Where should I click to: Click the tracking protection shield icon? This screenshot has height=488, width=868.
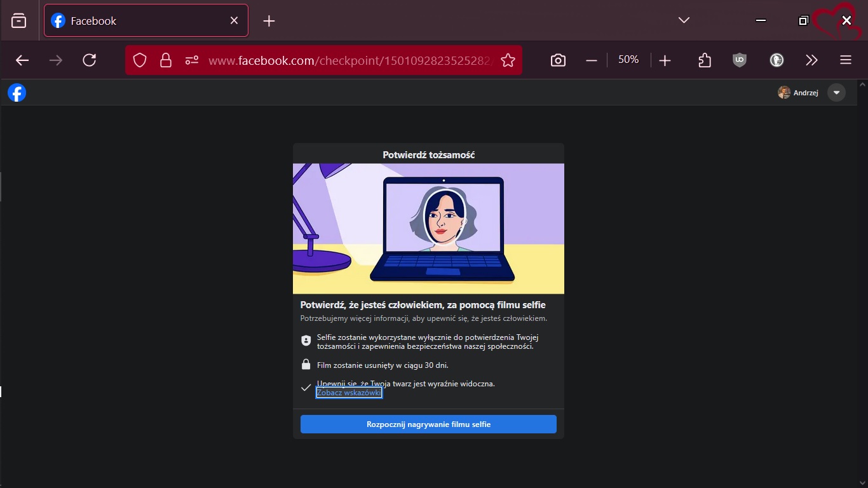[x=140, y=60]
